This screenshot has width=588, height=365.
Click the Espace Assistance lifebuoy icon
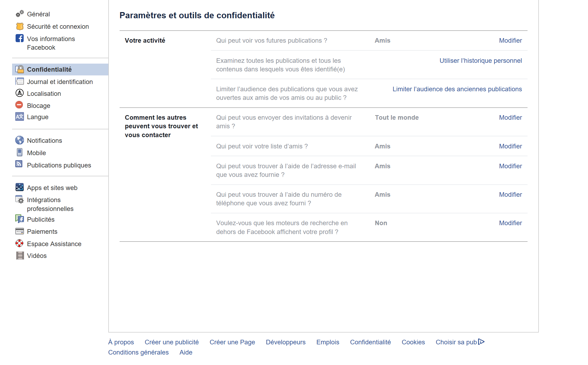pos(20,243)
